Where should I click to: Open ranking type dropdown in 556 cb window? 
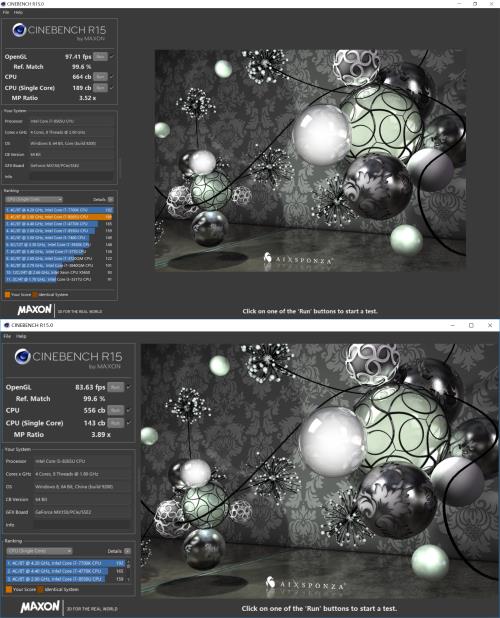click(39, 551)
